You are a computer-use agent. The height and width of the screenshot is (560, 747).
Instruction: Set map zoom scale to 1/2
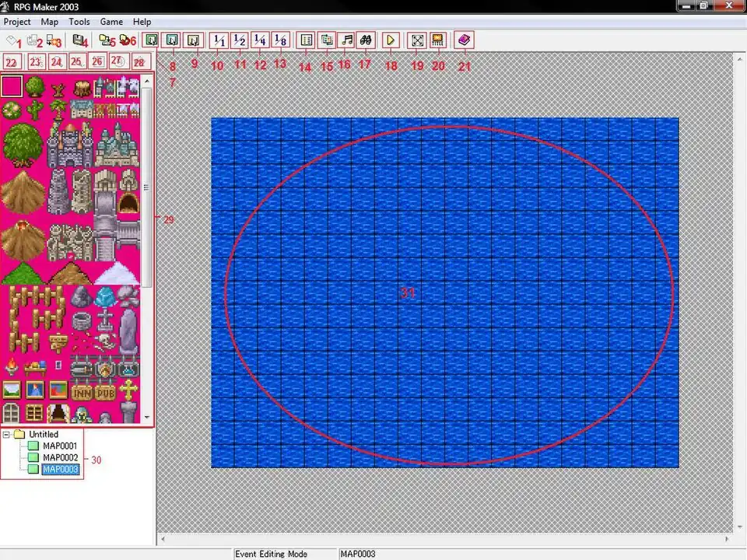[x=240, y=40]
